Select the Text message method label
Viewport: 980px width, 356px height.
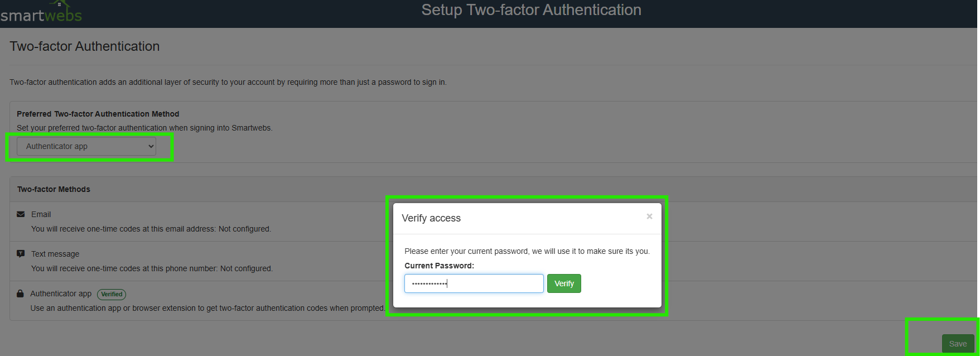point(55,254)
